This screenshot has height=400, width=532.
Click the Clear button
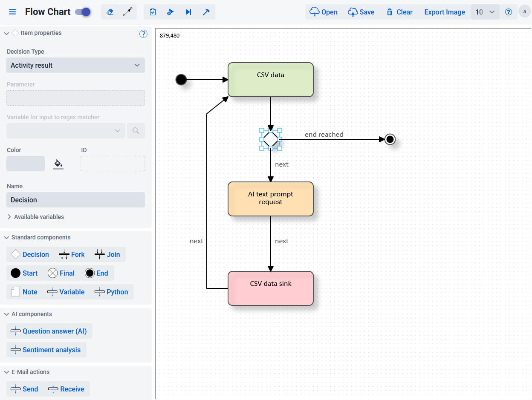point(399,12)
